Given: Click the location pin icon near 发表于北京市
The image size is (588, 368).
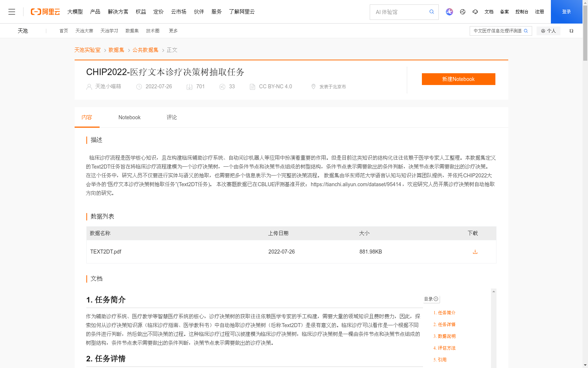Looking at the screenshot, I should pyautogui.click(x=313, y=86).
